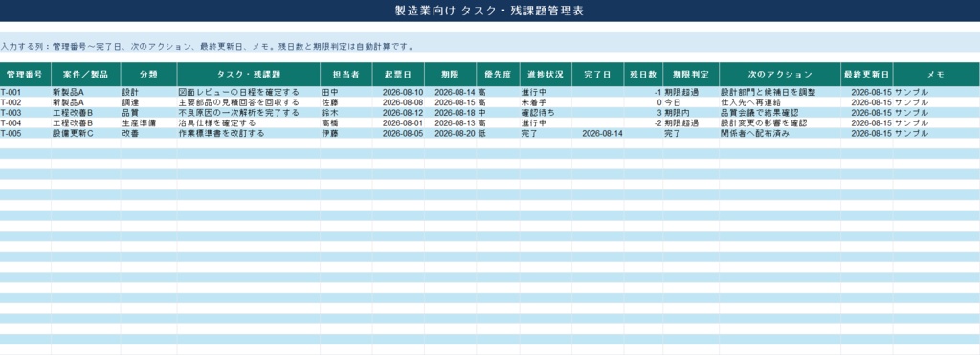
Task: Select task 作業標準書を改訂する
Action: [248, 133]
